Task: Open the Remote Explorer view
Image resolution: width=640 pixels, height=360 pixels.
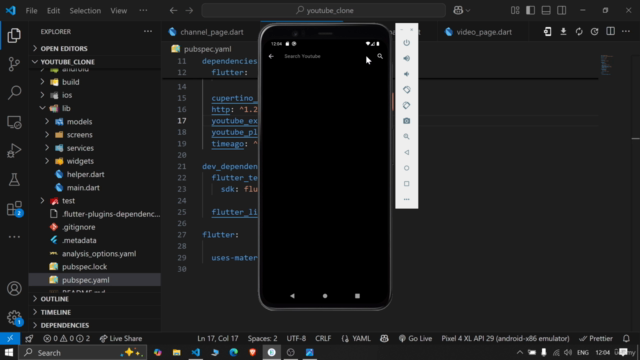Action: point(14,122)
